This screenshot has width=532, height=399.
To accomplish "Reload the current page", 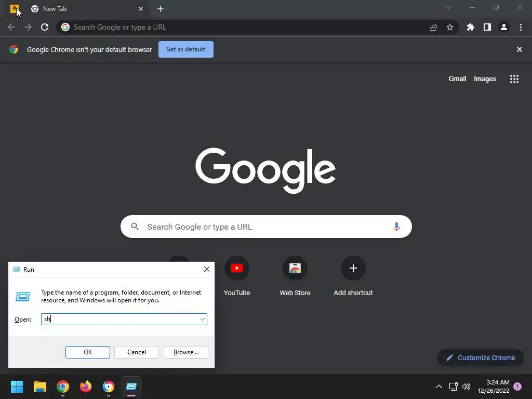I will pyautogui.click(x=45, y=27).
